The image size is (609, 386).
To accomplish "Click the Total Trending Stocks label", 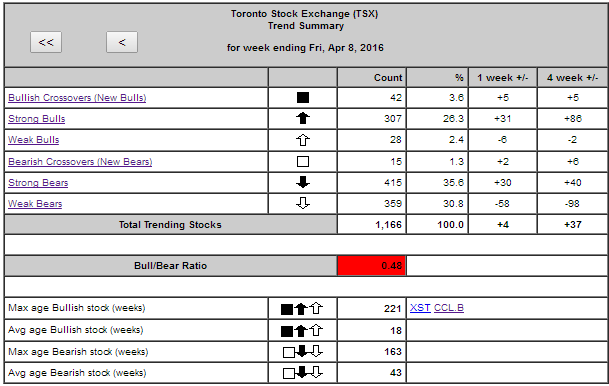I will (170, 224).
